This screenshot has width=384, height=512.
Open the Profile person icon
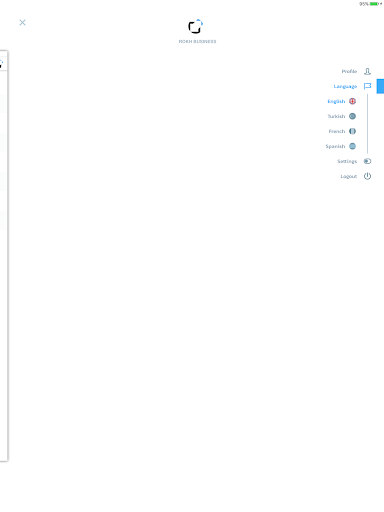(367, 71)
